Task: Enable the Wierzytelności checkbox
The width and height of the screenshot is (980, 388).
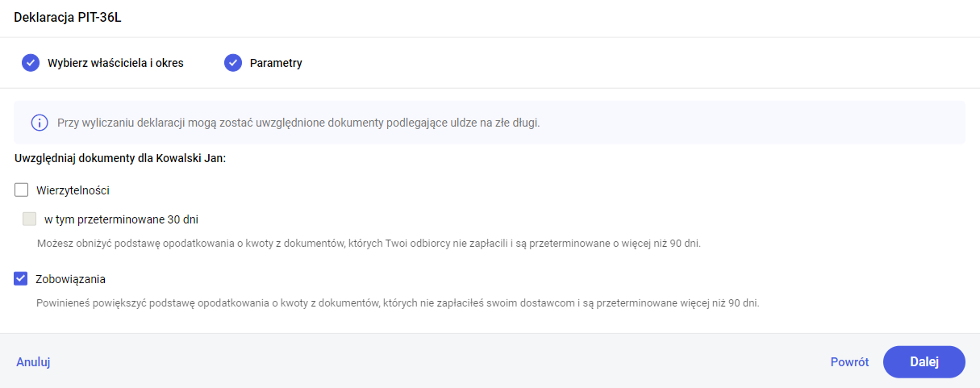Action: coord(22,190)
